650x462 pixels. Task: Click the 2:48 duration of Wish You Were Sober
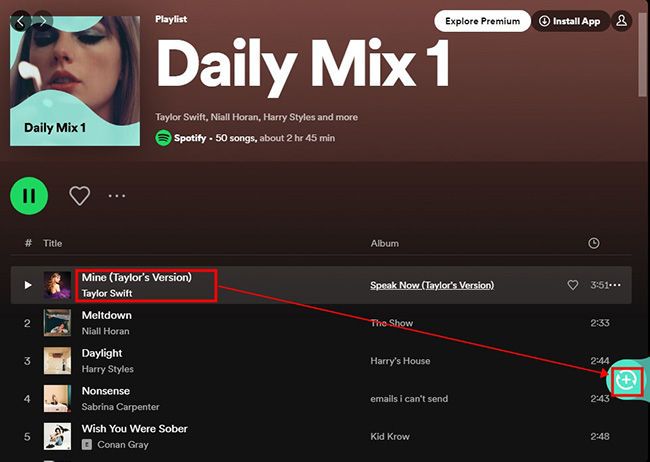pos(600,436)
